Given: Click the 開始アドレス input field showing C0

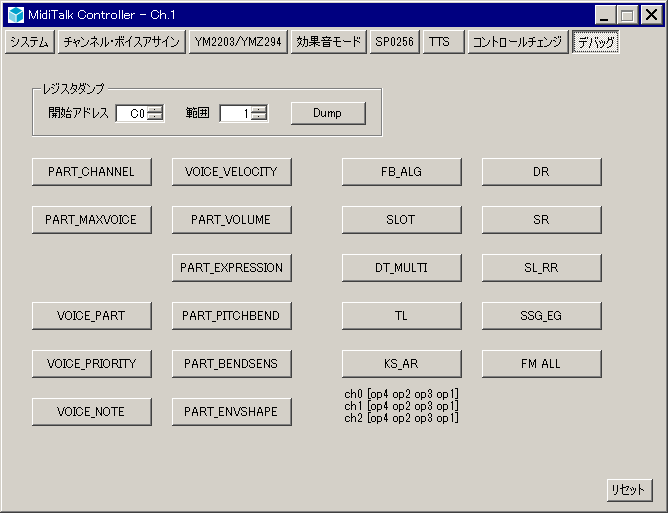Looking at the screenshot, I should click(x=131, y=113).
